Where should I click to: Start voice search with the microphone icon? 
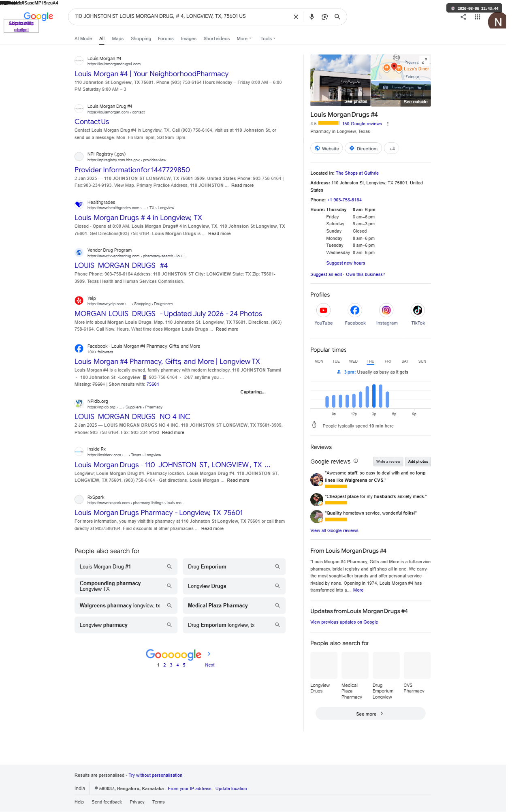coord(311,17)
